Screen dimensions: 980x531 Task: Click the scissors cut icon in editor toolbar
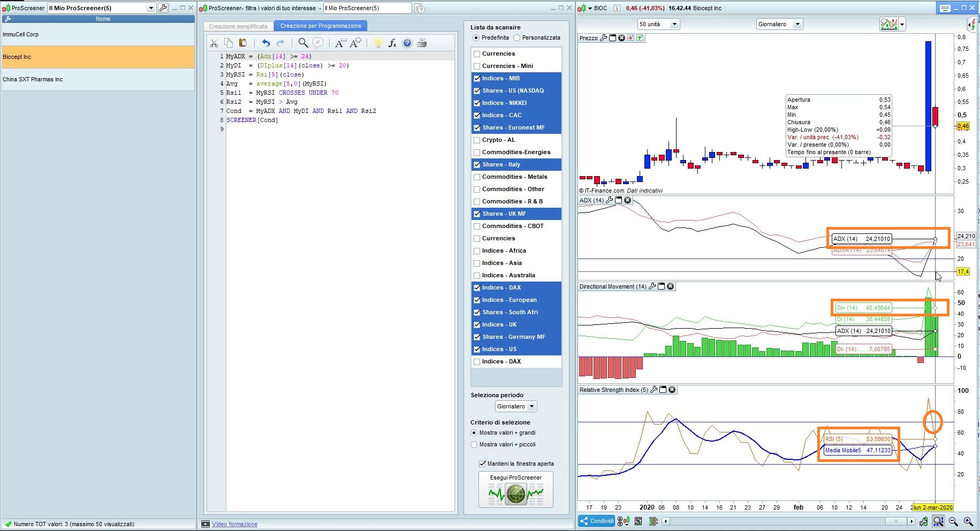(x=214, y=43)
